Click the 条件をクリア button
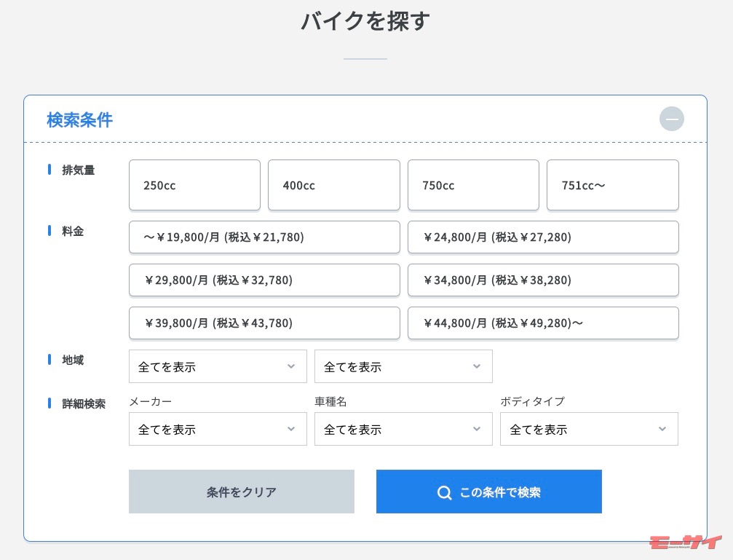733x560 pixels. tap(241, 492)
